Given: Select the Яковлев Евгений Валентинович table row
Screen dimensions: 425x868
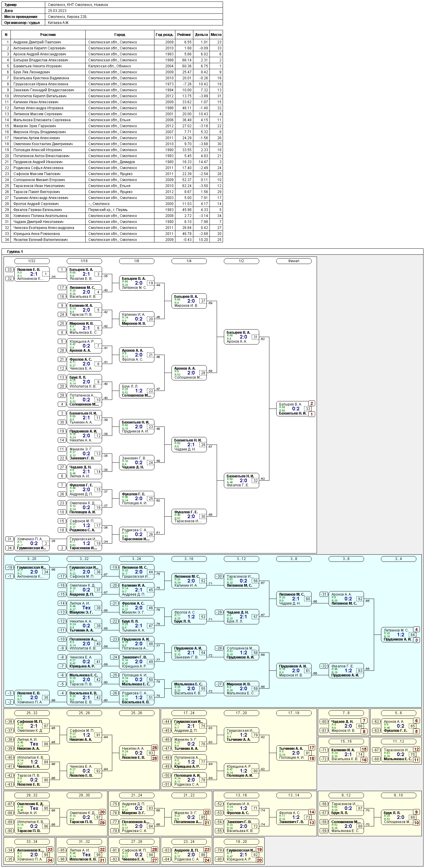Looking at the screenshot, I should tap(112, 239).
